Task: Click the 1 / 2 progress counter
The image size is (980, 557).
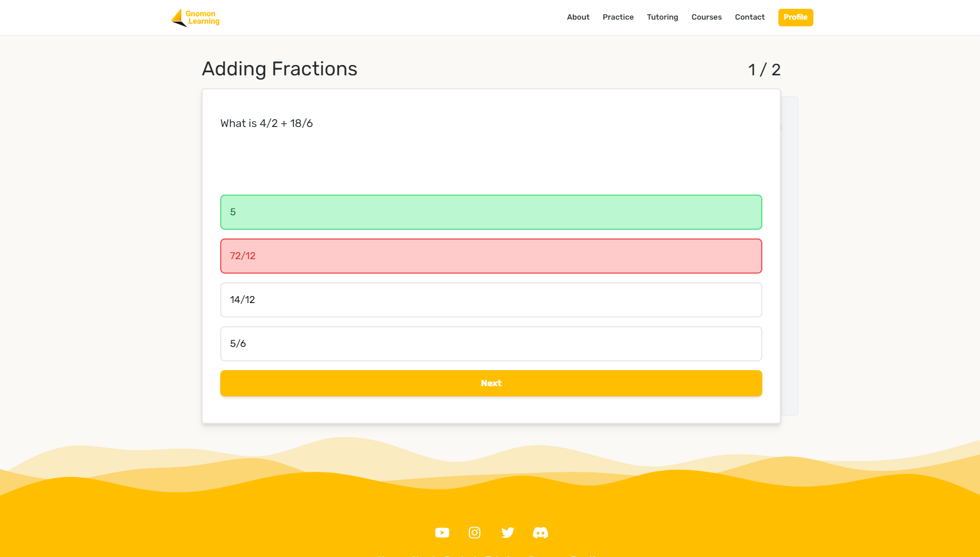Action: pyautogui.click(x=764, y=70)
